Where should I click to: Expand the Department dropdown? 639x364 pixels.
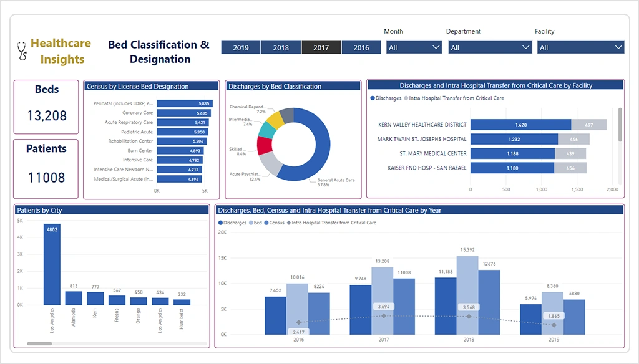pyautogui.click(x=490, y=47)
